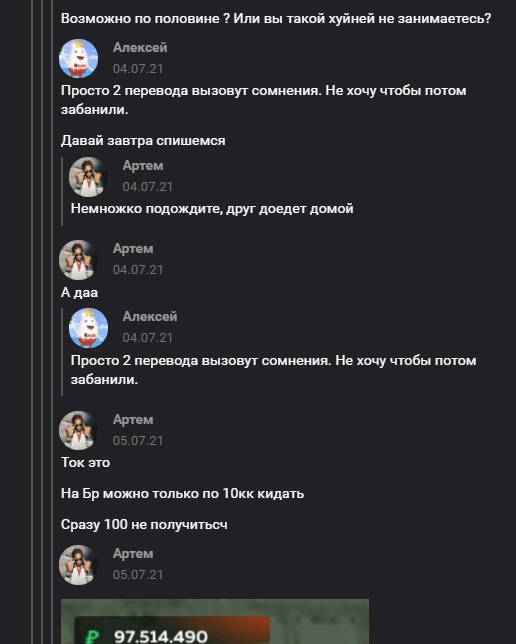
Task: Click Артем's avatar inside the quoted reply
Action: (x=88, y=177)
